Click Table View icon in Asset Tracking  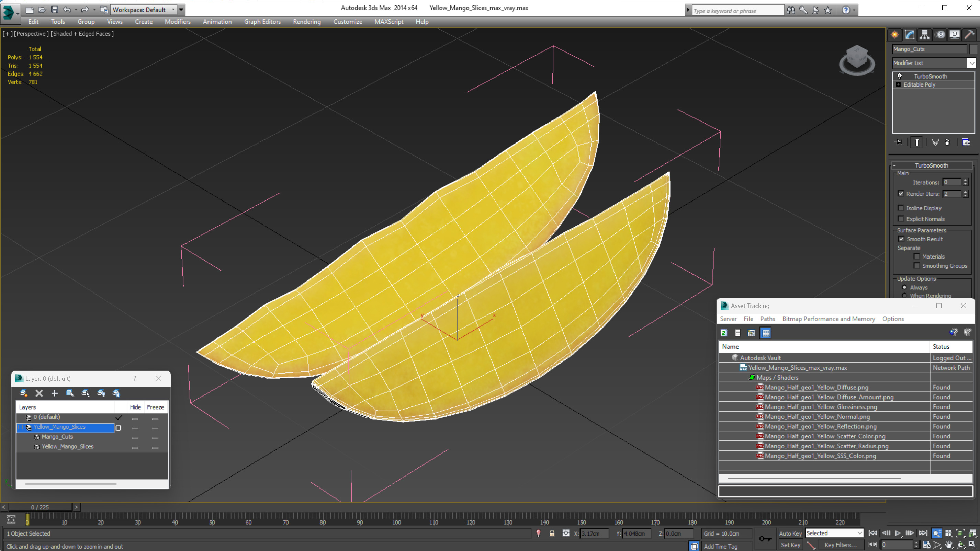click(766, 333)
